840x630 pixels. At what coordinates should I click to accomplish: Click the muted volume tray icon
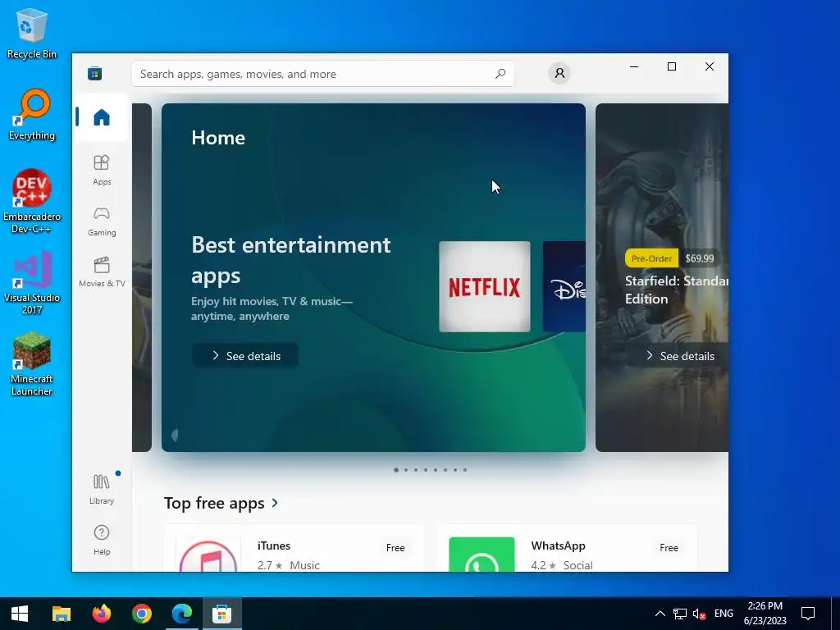(699, 614)
